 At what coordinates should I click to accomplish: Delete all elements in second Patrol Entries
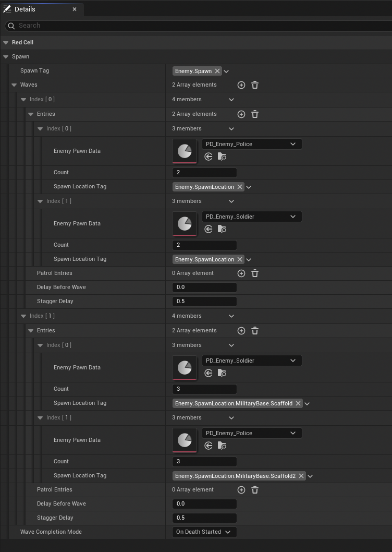[255, 490]
